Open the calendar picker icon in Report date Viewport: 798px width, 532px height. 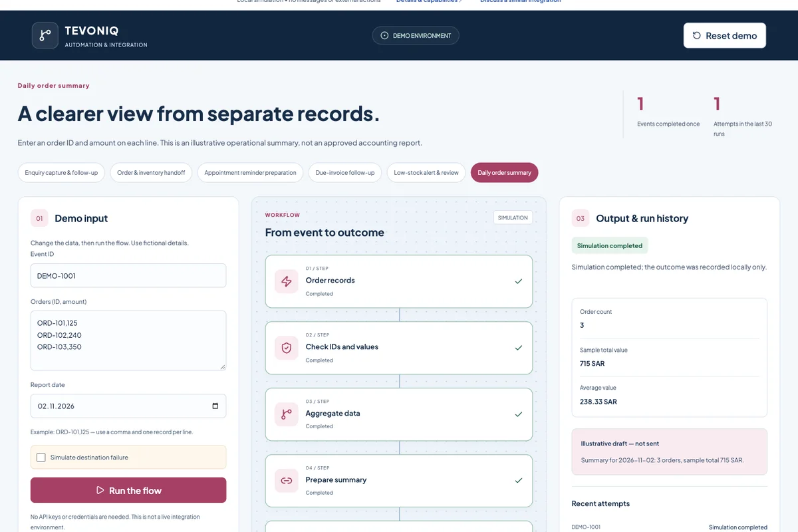[x=215, y=406]
